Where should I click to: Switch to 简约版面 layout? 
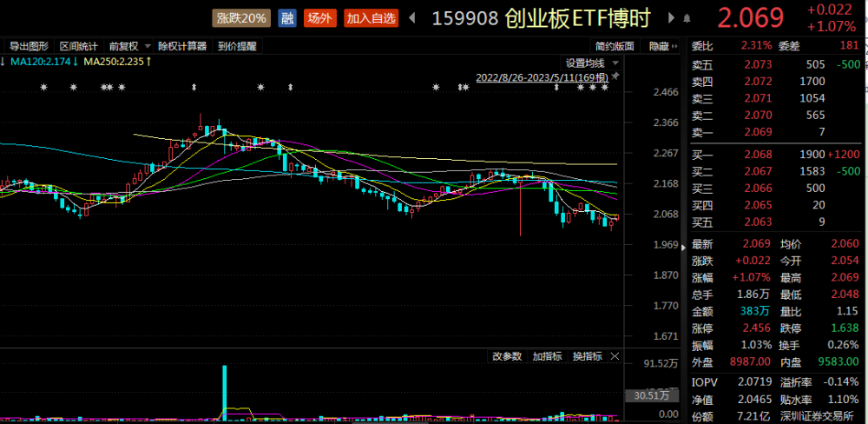[x=615, y=46]
